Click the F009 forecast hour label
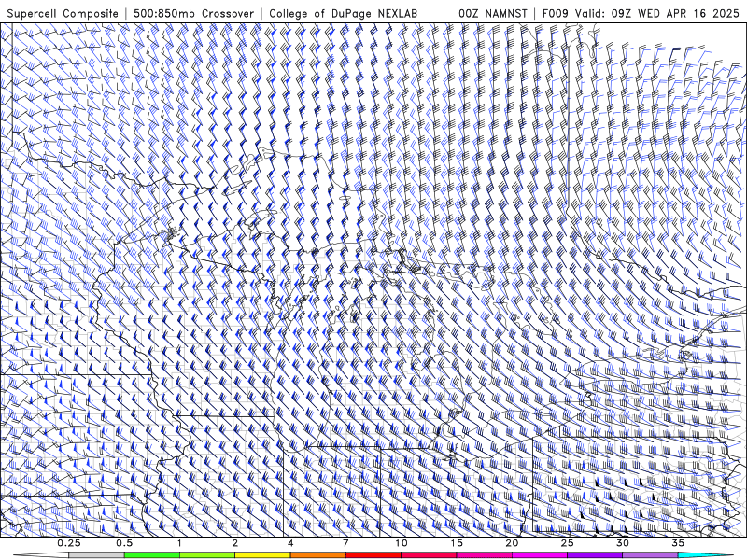Viewport: 747px width, 560px height. [556, 13]
